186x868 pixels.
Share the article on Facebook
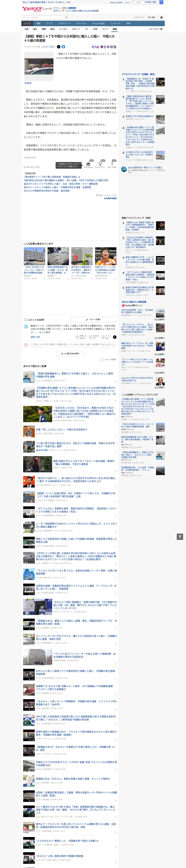pyautogui.click(x=63, y=47)
